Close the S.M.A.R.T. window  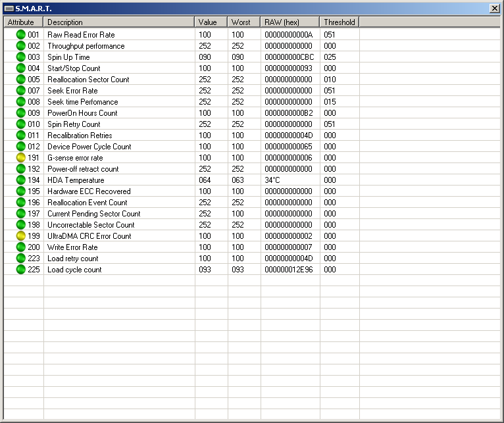494,8
